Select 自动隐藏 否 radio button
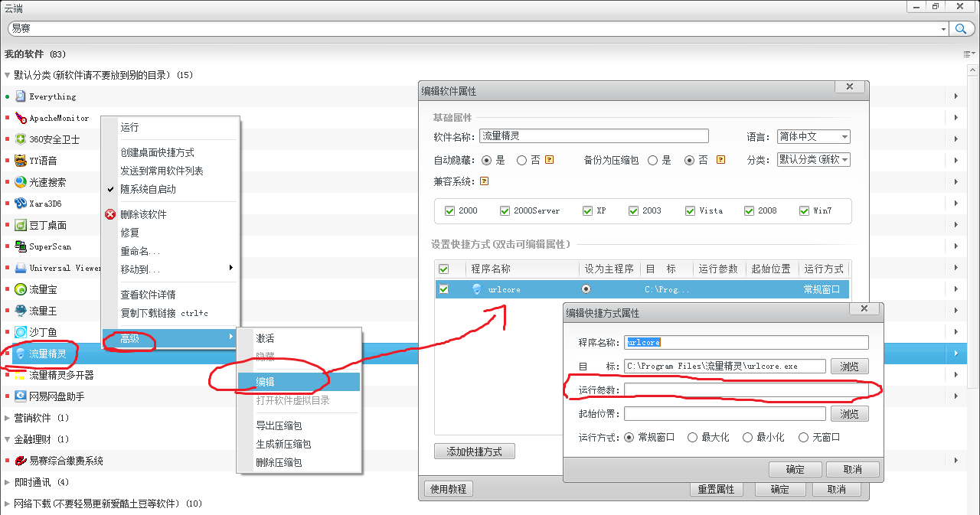Image resolution: width=980 pixels, height=515 pixels. (521, 160)
